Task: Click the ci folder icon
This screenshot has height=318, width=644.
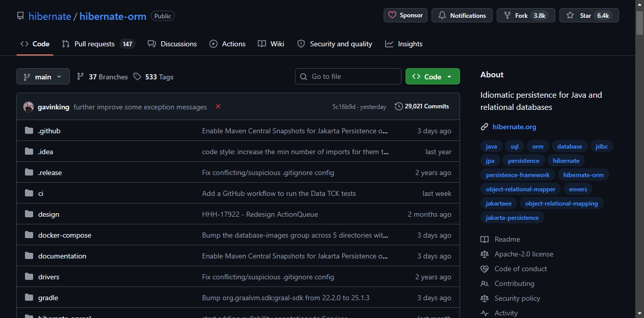Action: [x=29, y=193]
